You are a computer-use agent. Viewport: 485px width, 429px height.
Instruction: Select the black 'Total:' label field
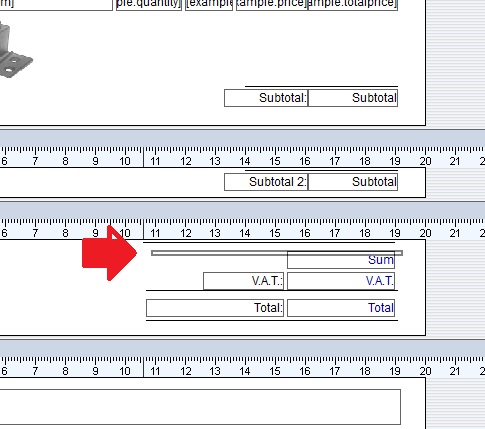click(215, 308)
